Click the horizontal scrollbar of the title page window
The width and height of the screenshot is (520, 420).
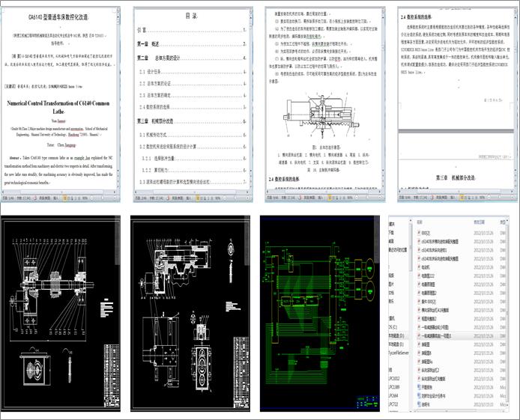tap(59, 192)
